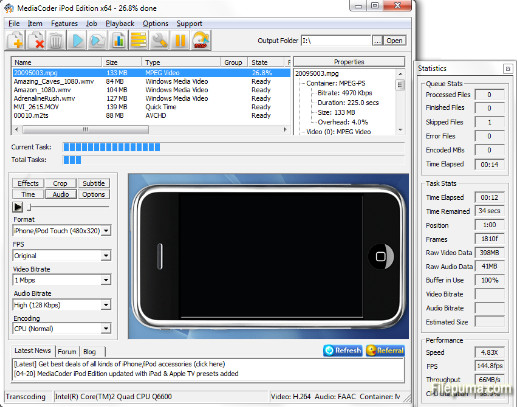Screen dimensions: 517x407
Task: Select the AdrenalineRush.wmv file
Action: 151,98
